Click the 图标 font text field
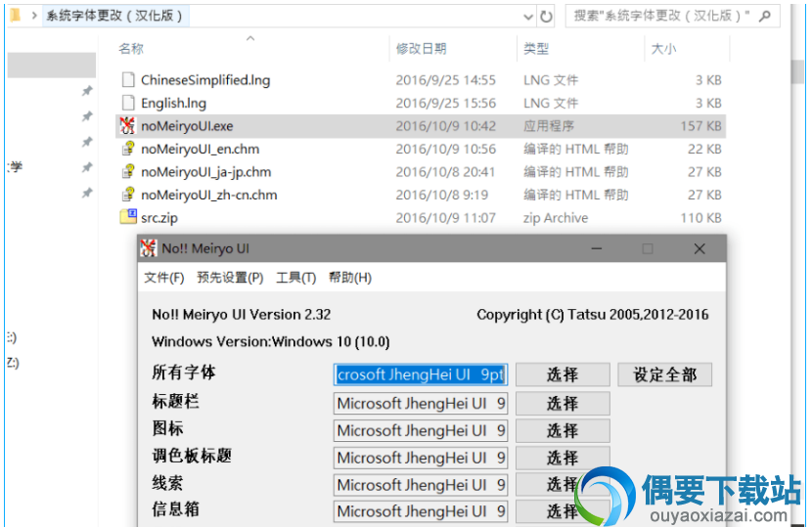 (421, 431)
